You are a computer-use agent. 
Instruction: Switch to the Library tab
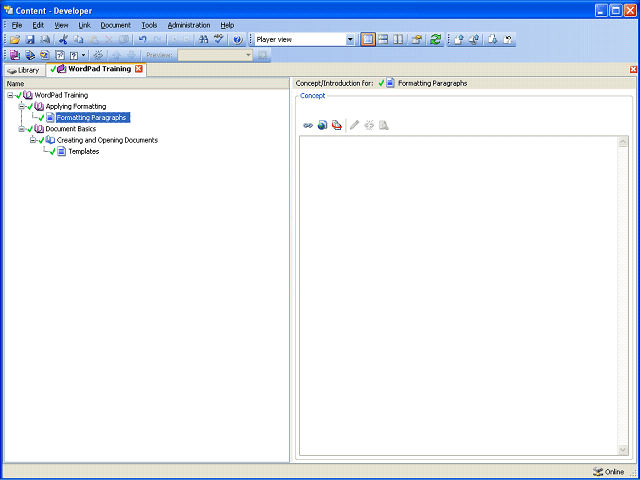click(24, 70)
